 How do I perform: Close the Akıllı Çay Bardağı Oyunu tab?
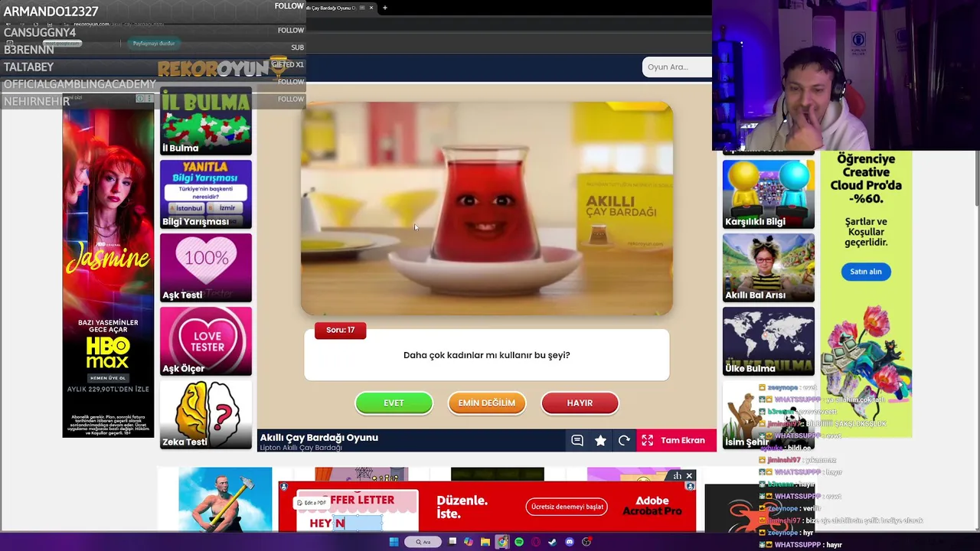pos(371,8)
